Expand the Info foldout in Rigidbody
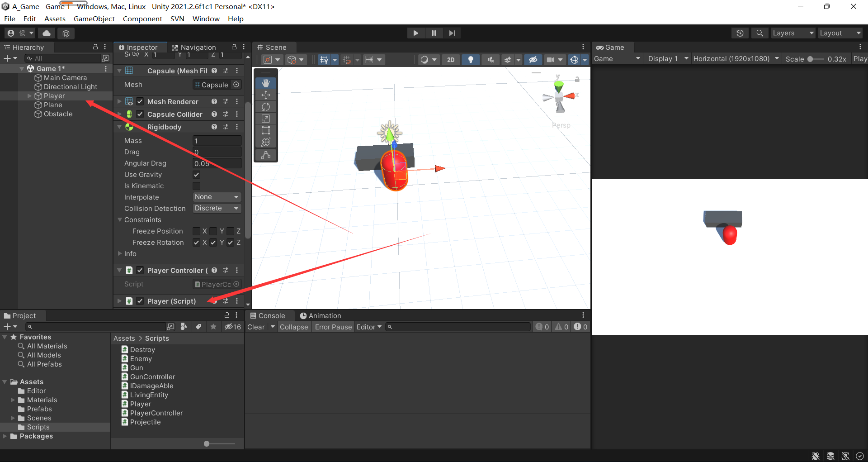 pos(120,254)
